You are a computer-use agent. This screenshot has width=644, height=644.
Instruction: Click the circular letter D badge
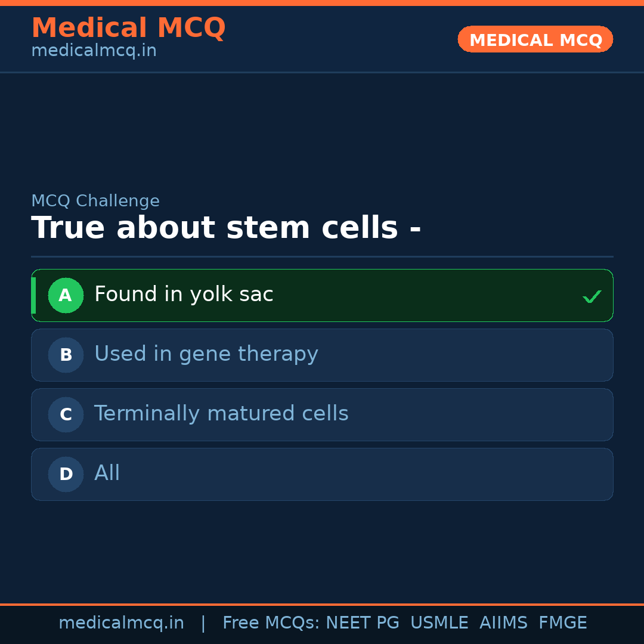pos(66,474)
